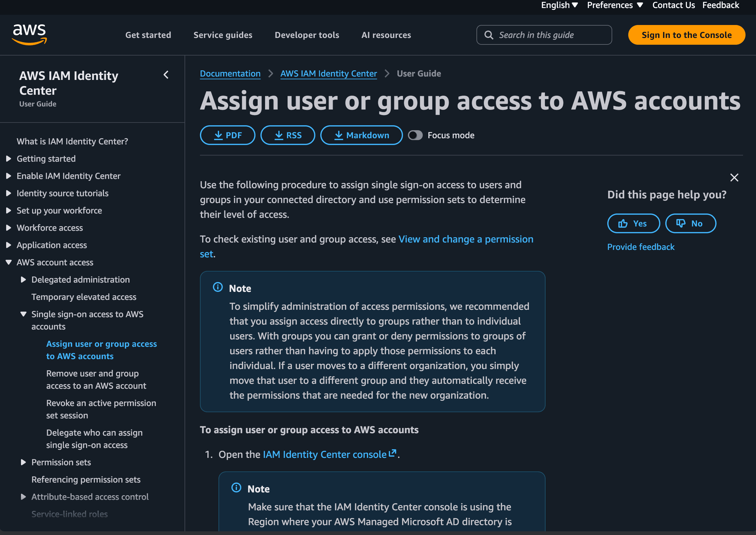
Task: Click the thumbs-down No button
Action: point(690,223)
